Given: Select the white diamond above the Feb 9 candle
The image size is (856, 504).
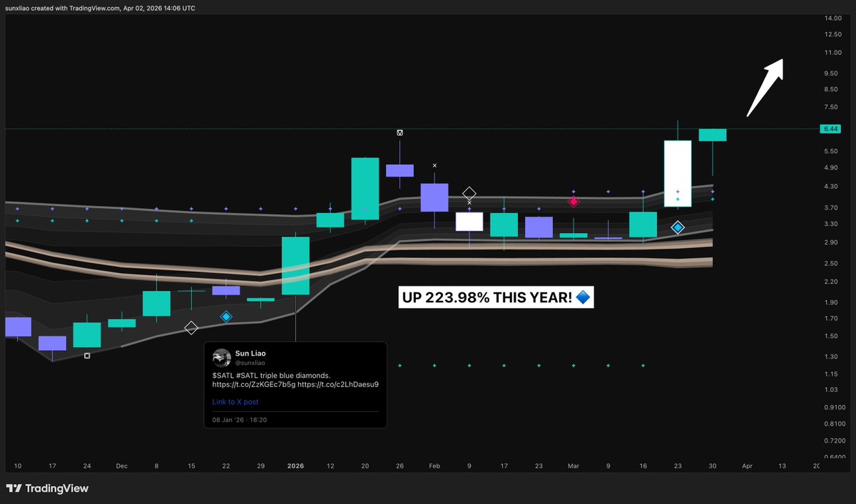Looking at the screenshot, I should click(469, 193).
